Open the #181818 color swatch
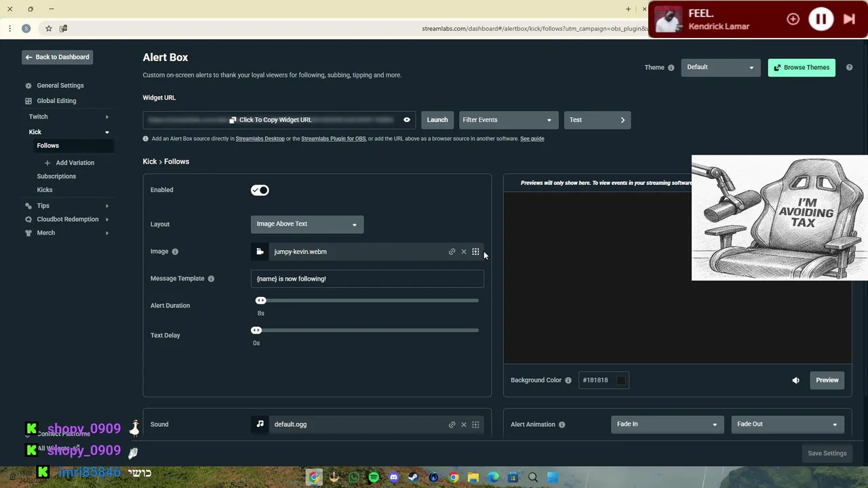 pos(621,380)
